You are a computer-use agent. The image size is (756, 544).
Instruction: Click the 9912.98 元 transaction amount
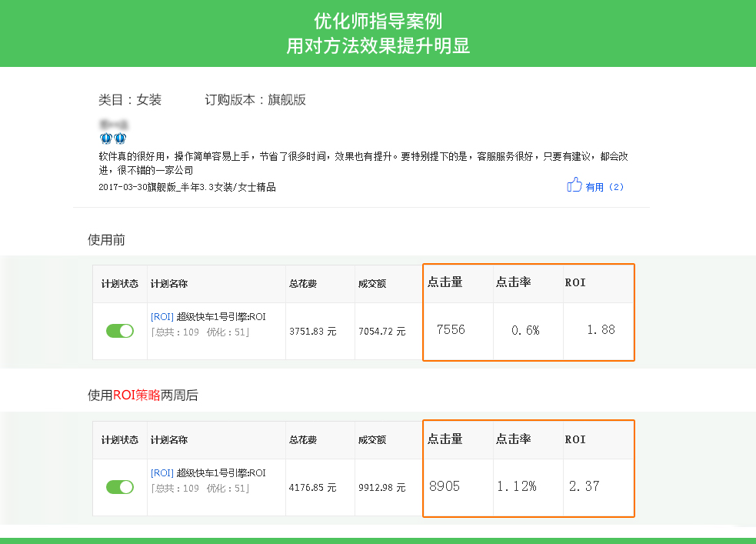point(381,488)
